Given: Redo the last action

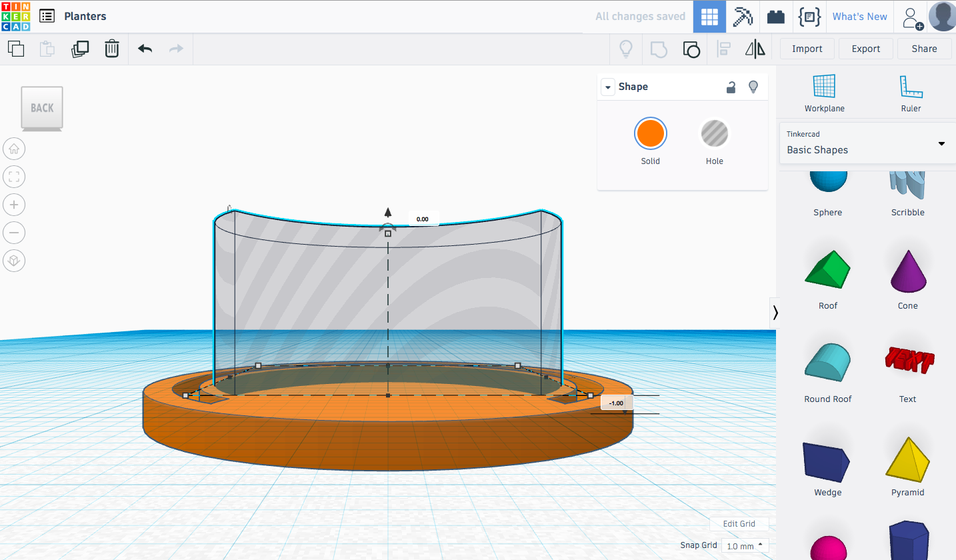Looking at the screenshot, I should click(176, 49).
